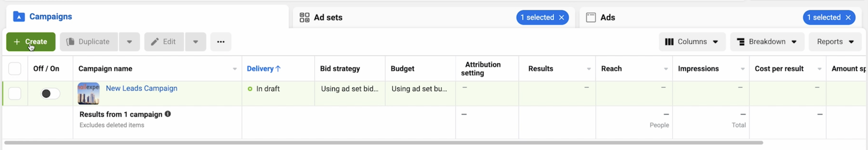Click the Delivery sort arrow icon
Viewport: 868px width, 150px height.
(x=278, y=69)
